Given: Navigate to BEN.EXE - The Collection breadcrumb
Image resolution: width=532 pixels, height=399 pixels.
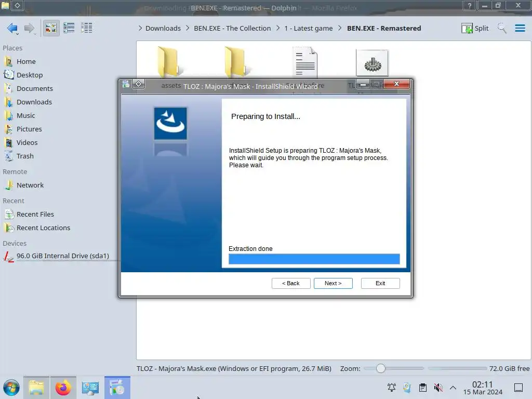Looking at the screenshot, I should 232,28.
